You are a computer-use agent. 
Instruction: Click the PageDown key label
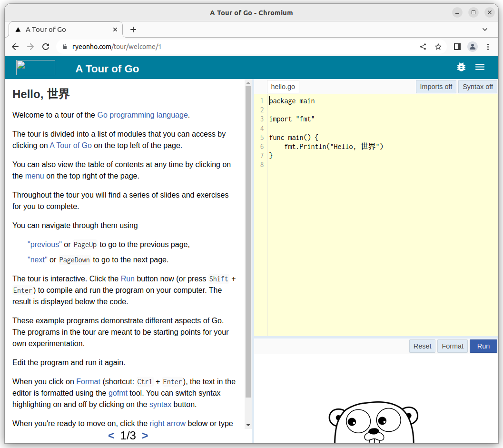tap(74, 260)
